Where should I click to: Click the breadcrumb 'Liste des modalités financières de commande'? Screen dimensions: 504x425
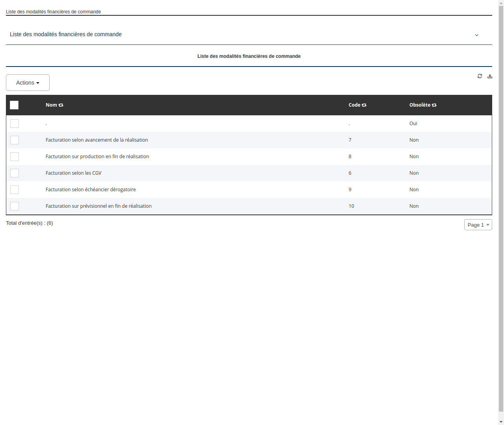(53, 12)
